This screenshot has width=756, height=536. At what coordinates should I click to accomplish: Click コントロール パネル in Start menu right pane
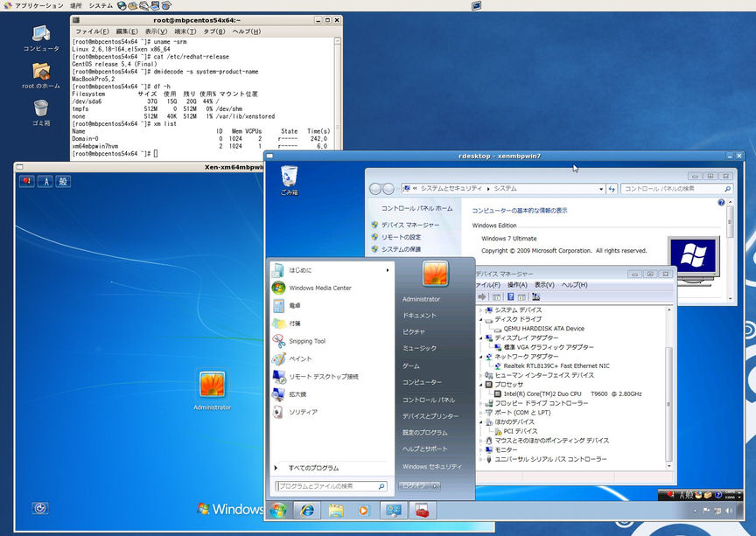pyautogui.click(x=429, y=400)
